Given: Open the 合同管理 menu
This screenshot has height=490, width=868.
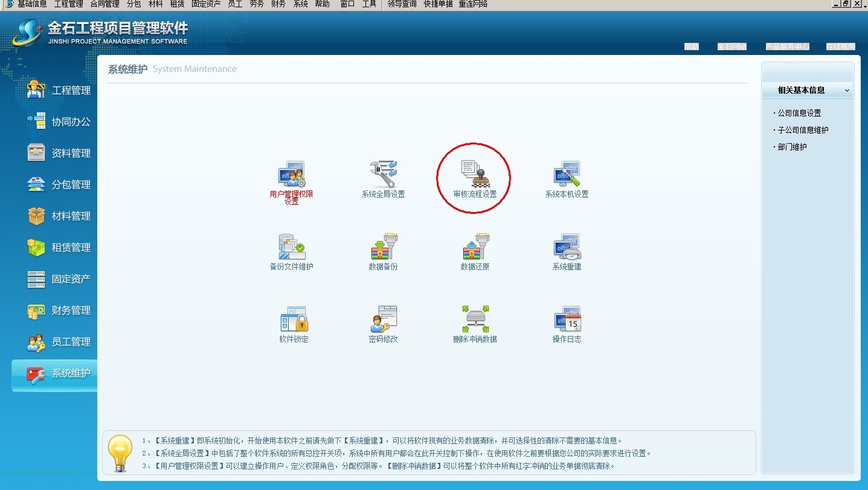Looking at the screenshot, I should [104, 4].
